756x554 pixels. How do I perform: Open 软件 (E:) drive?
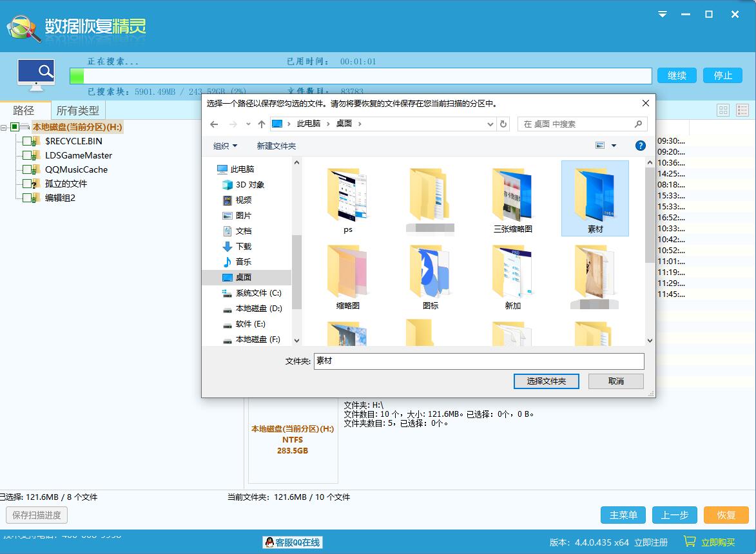[244, 324]
